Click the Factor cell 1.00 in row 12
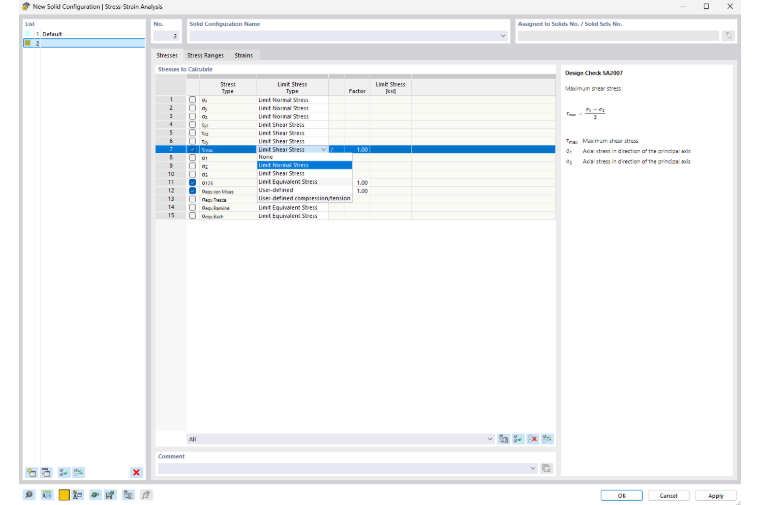The width and height of the screenshot is (760, 505). 357,191
